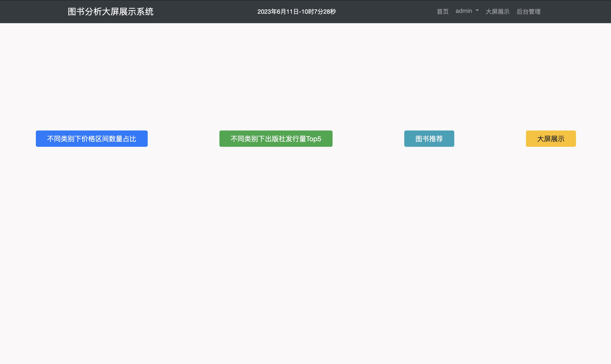The image size is (611, 364).
Task: Click the 图书推荐 button
Action: (429, 139)
